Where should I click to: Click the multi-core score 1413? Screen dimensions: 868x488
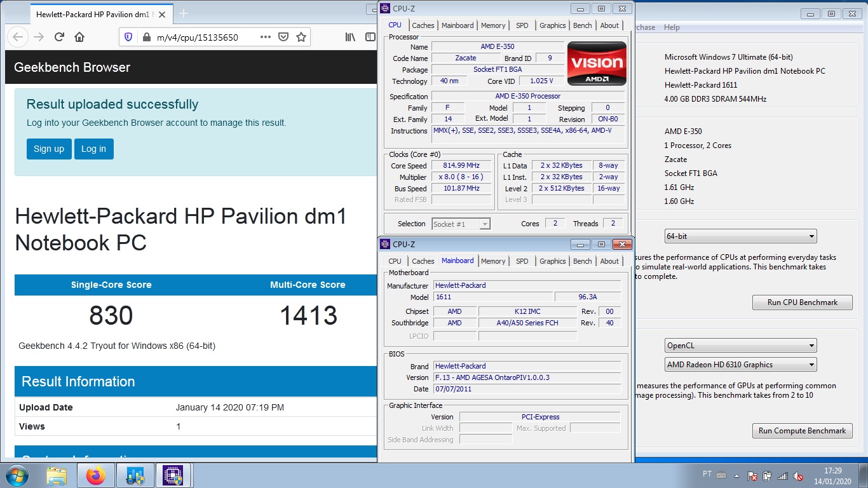[x=308, y=316]
